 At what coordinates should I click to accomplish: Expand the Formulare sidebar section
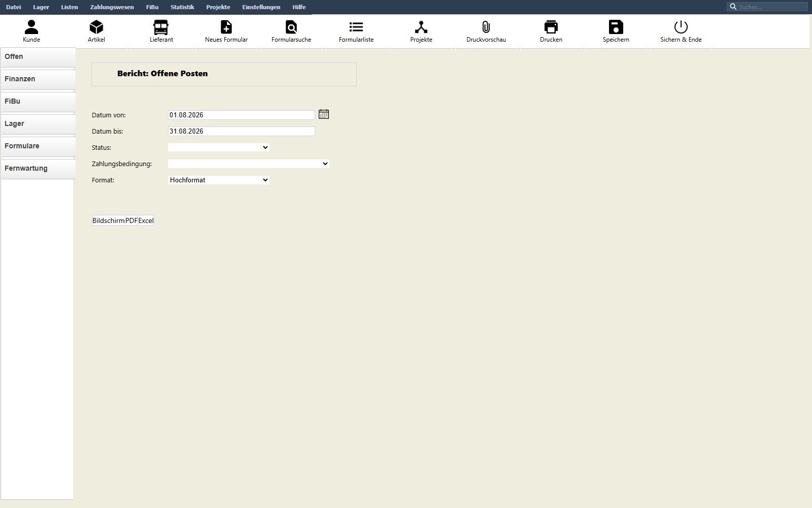tap(38, 146)
